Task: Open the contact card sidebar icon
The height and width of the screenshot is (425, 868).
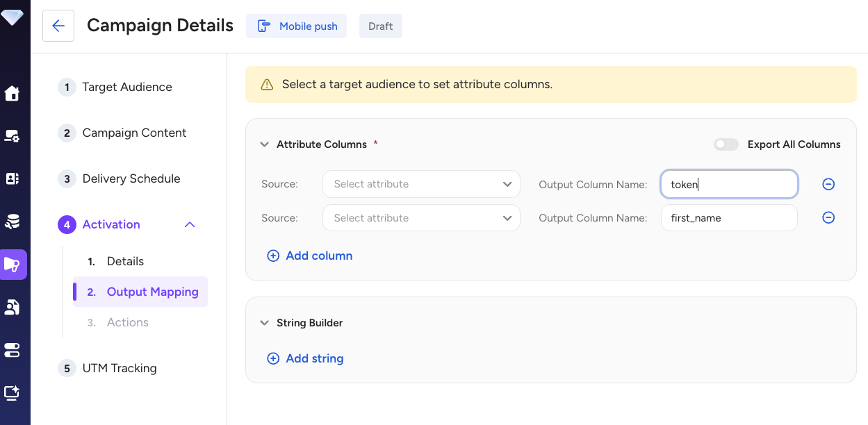Action: (x=12, y=178)
